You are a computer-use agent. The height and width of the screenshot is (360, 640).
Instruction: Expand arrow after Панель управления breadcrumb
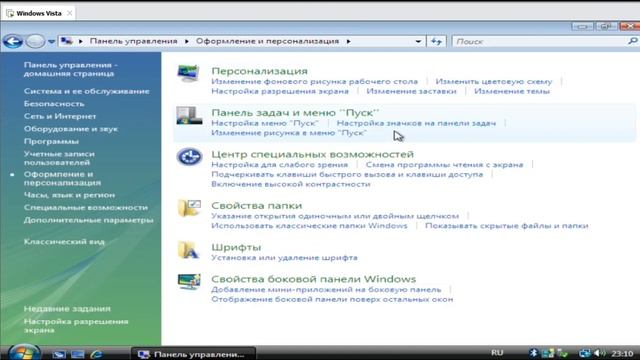point(187,41)
